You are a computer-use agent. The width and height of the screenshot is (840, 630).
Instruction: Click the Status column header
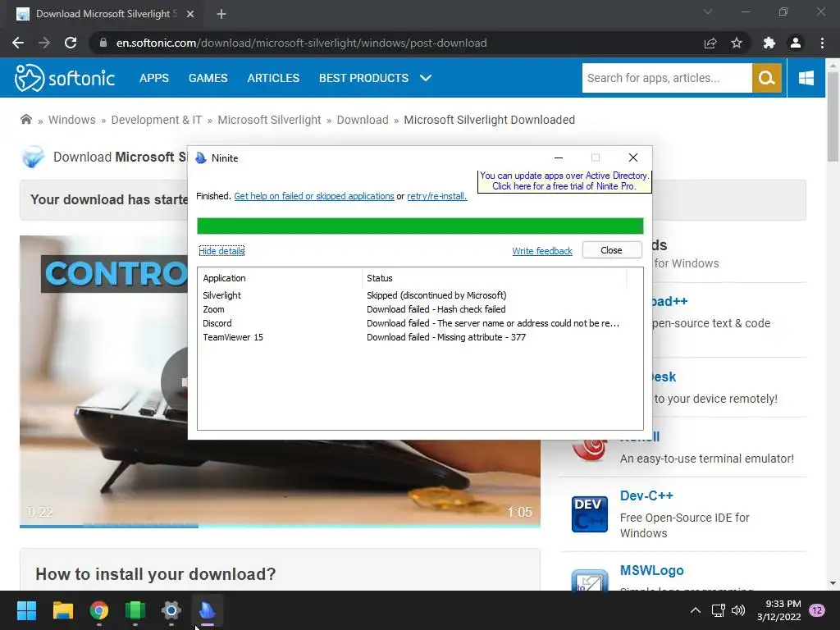click(x=494, y=278)
